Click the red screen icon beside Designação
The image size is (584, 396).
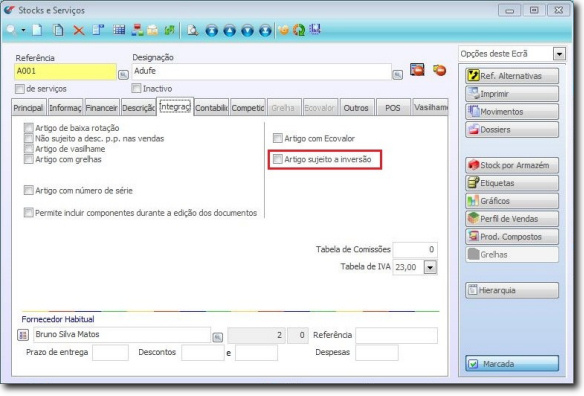(x=417, y=70)
